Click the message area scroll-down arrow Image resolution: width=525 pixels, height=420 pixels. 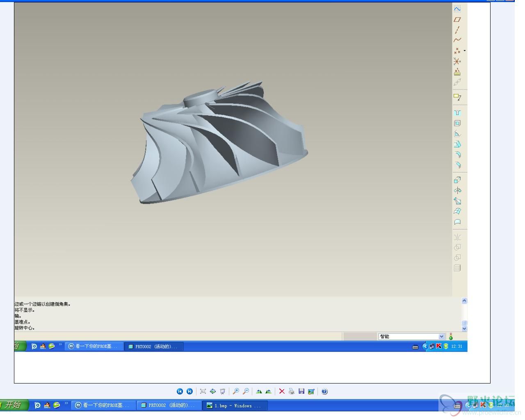click(464, 329)
